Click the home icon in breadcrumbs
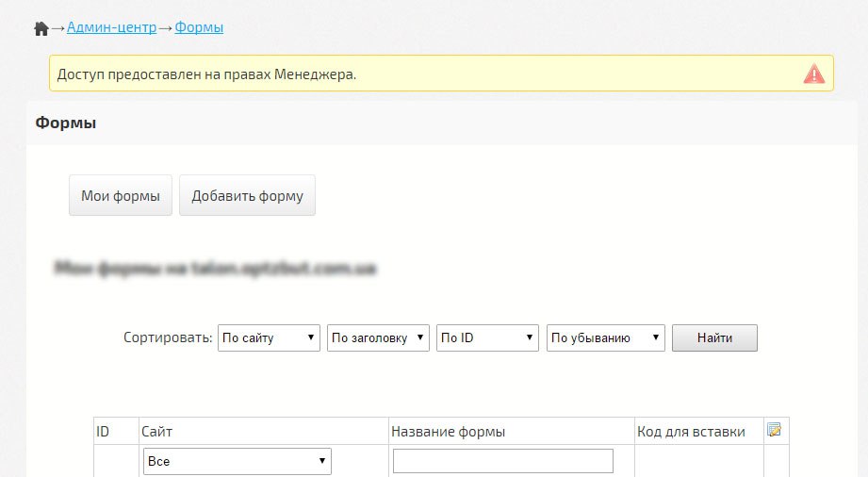The image size is (868, 477). 41,28
